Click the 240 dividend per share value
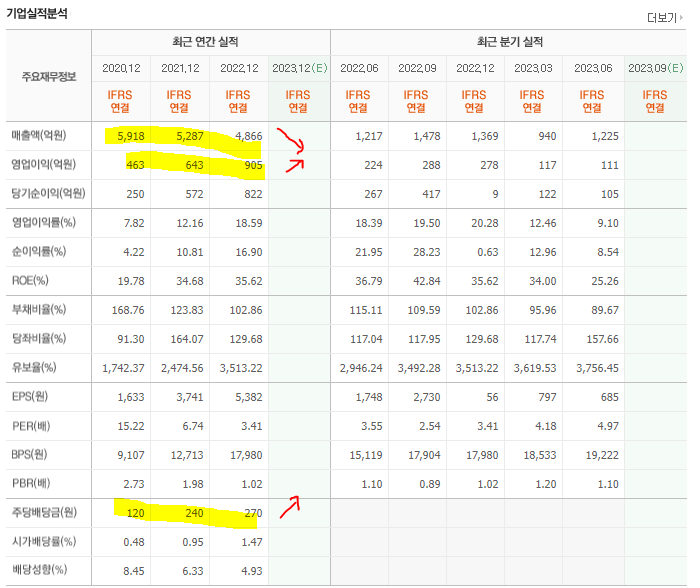This screenshot has width=700, height=588. (194, 513)
